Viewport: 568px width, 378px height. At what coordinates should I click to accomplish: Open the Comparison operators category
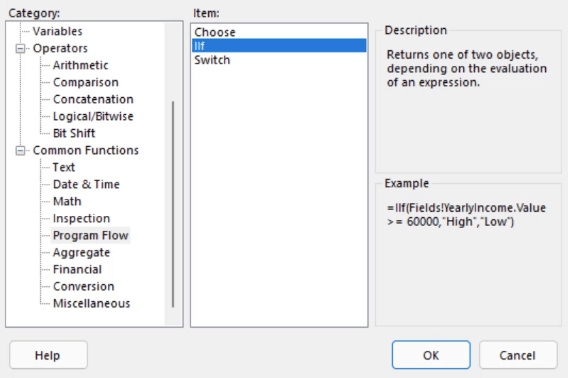pyautogui.click(x=85, y=82)
